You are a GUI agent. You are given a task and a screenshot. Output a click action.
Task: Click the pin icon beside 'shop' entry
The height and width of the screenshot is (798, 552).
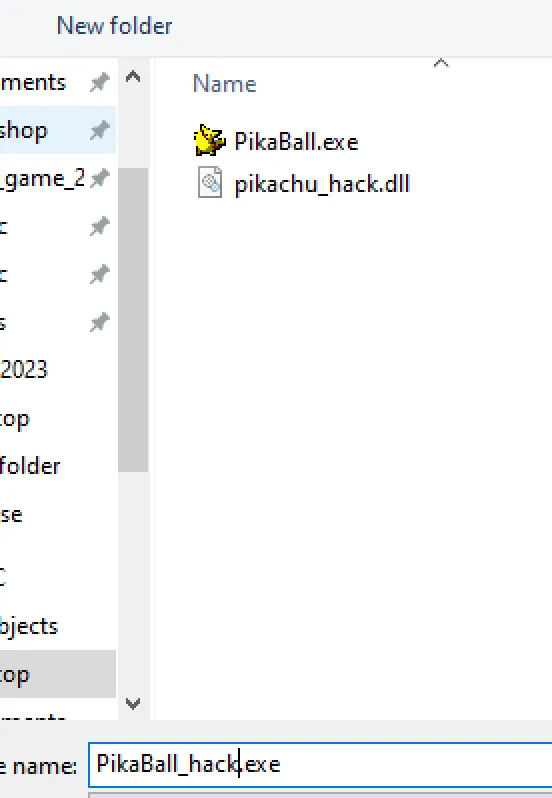[99, 130]
